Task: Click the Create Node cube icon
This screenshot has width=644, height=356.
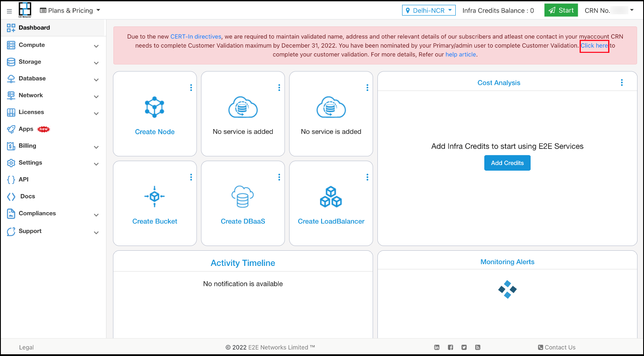Action: click(x=155, y=107)
